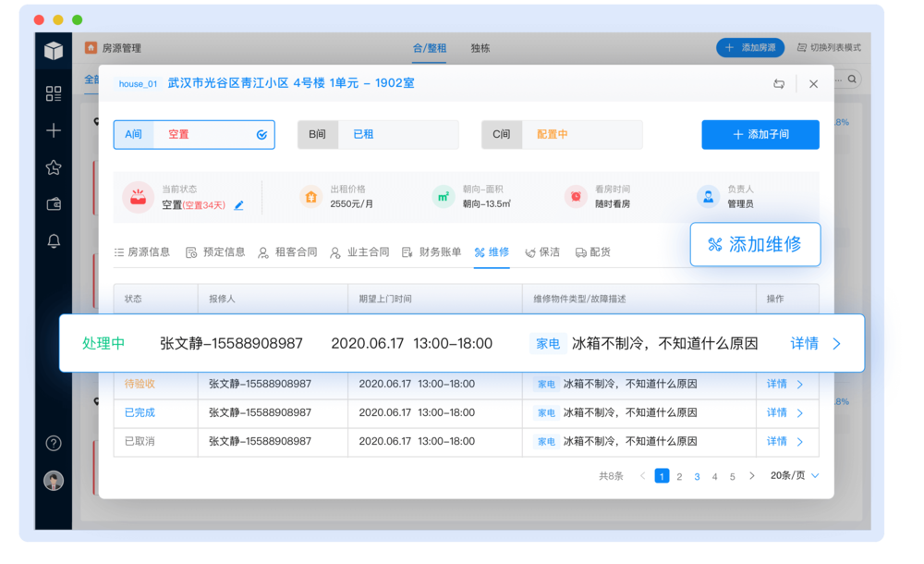Click the 处理中 status text
Viewport: 924px width, 564px height.
(x=103, y=343)
